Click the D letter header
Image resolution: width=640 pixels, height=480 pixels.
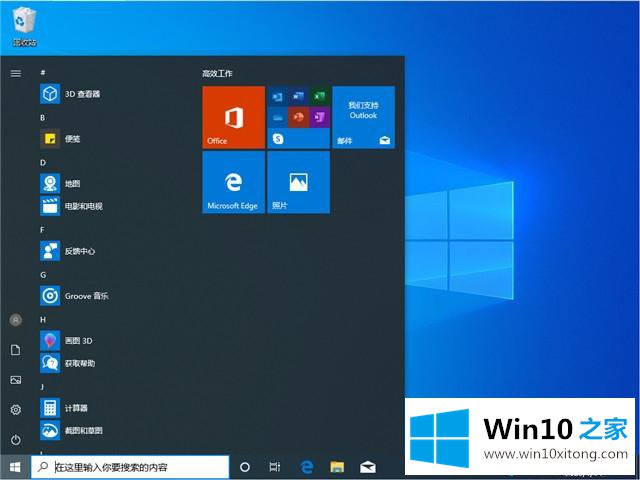click(x=43, y=162)
